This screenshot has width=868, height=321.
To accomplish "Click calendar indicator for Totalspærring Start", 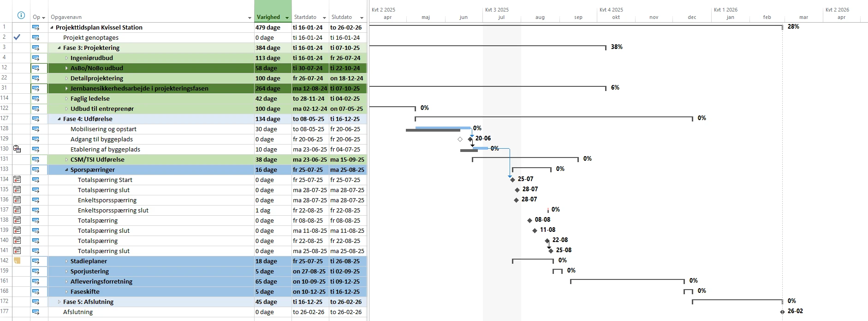I will click(x=17, y=180).
